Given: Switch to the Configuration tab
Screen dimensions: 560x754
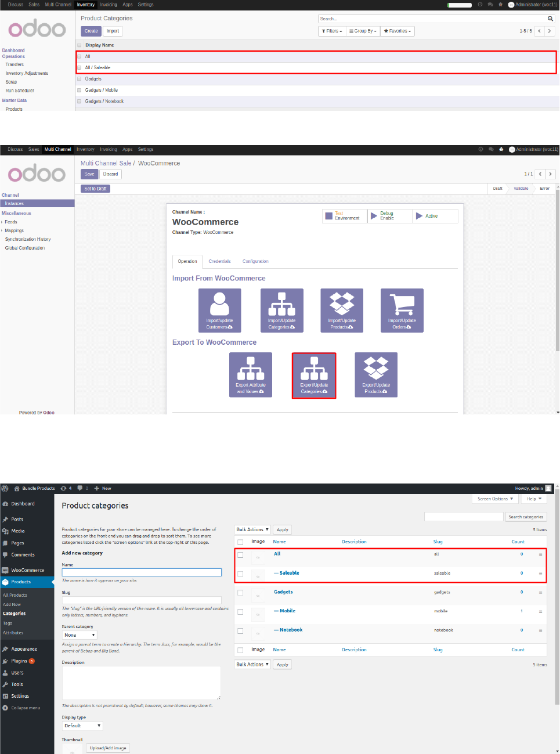Looking at the screenshot, I should click(x=255, y=261).
